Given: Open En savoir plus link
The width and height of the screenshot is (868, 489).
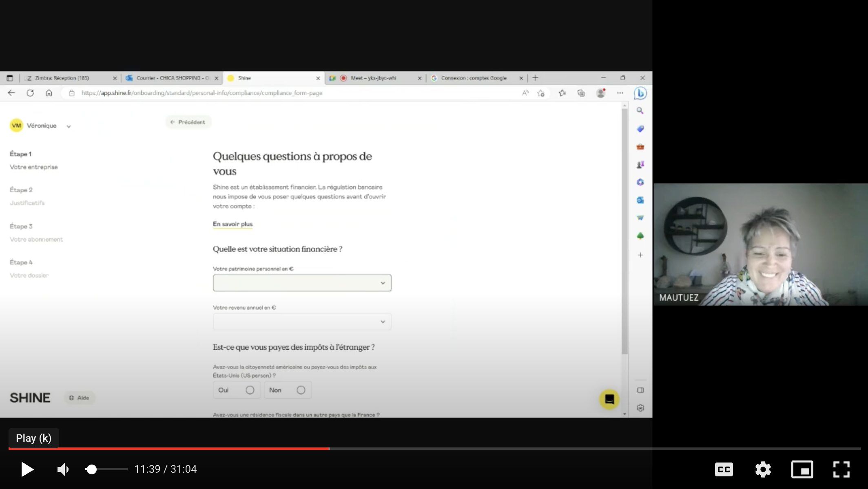Looking at the screenshot, I should (232, 224).
